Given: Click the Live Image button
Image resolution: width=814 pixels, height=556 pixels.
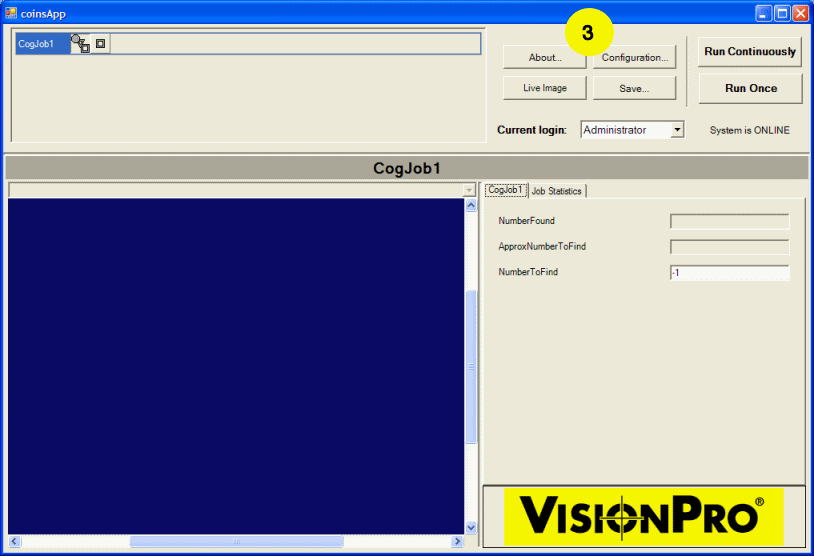Looking at the screenshot, I should point(544,88).
